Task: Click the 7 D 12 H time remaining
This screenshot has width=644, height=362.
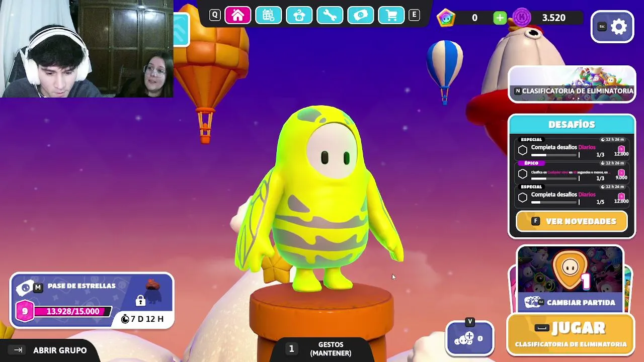Action: (x=147, y=319)
